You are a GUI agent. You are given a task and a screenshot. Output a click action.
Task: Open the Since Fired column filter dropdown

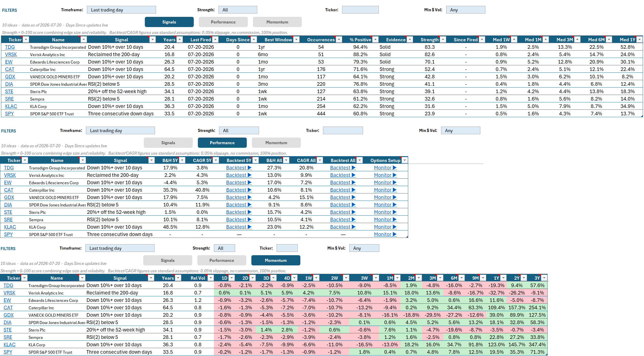pyautogui.click(x=482, y=40)
